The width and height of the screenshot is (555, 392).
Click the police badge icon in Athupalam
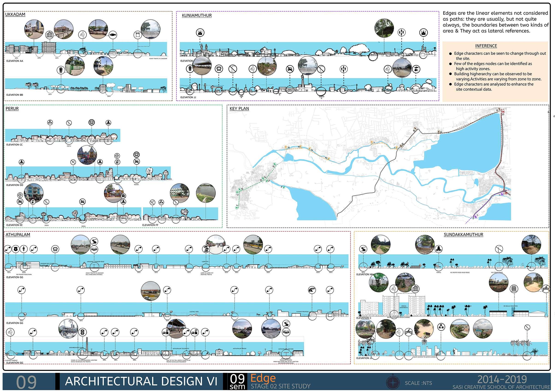pos(16,249)
